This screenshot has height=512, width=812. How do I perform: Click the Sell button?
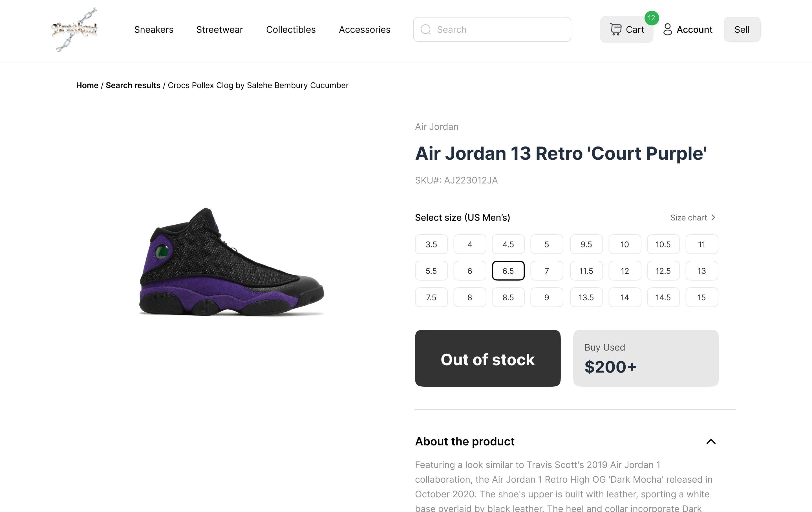pos(742,29)
